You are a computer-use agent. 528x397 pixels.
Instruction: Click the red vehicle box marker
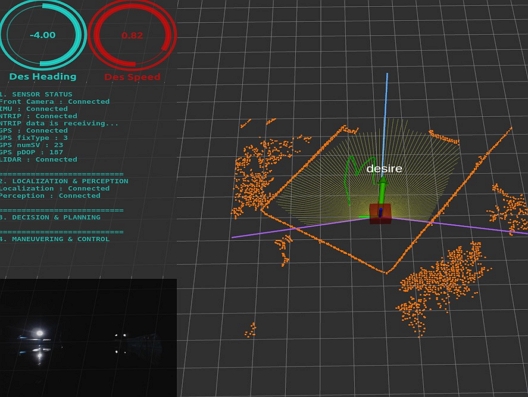pyautogui.click(x=381, y=213)
